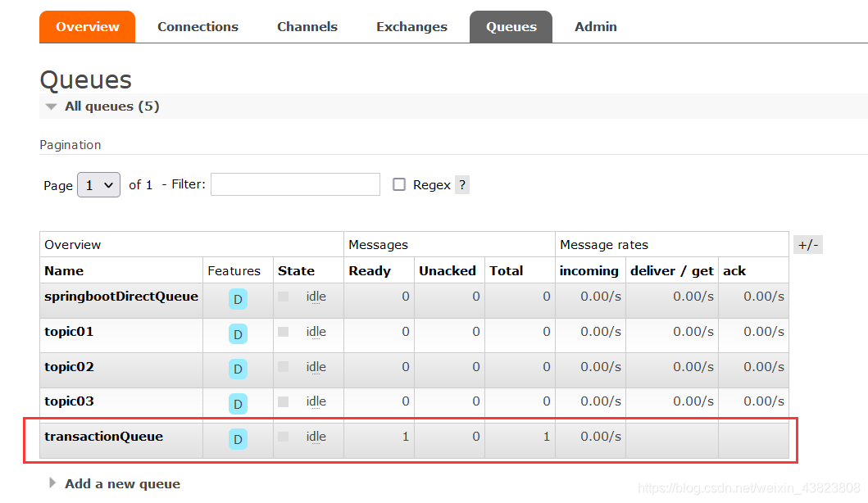Open the springbootDirectQueue queue link
This screenshot has width=868, height=503.
click(x=121, y=297)
